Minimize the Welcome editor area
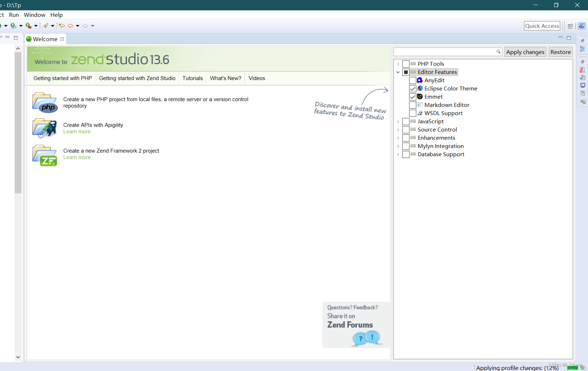This screenshot has height=371, width=588. 561,38
